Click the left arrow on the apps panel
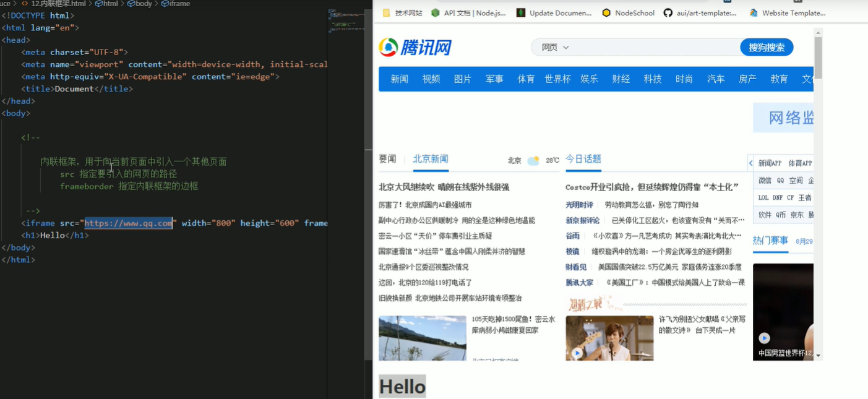Screen dimensions: 868x399 pos(750,163)
